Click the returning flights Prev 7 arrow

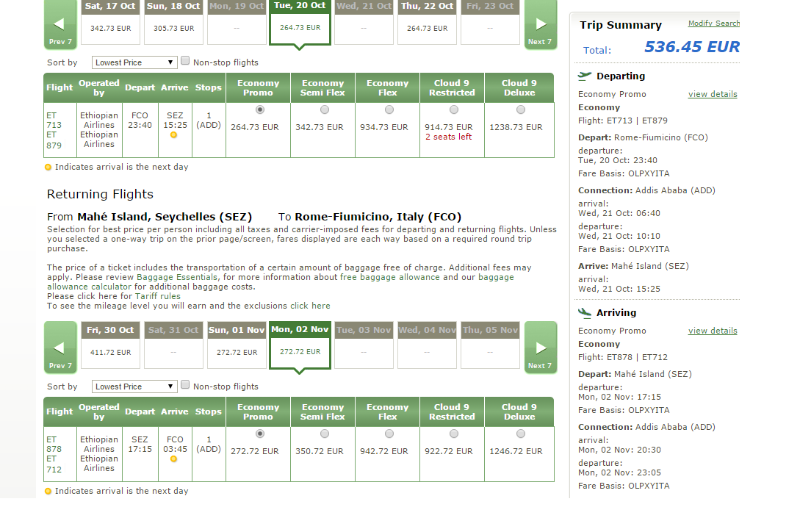(x=60, y=348)
